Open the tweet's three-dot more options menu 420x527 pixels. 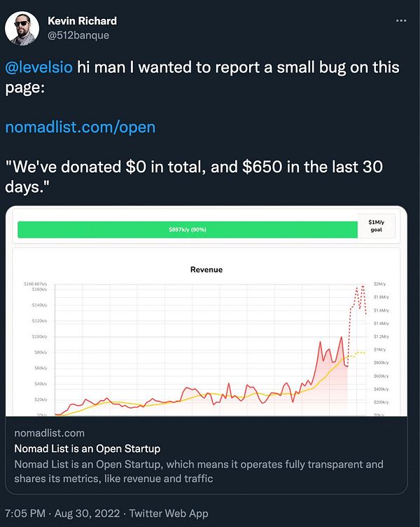coord(401,21)
